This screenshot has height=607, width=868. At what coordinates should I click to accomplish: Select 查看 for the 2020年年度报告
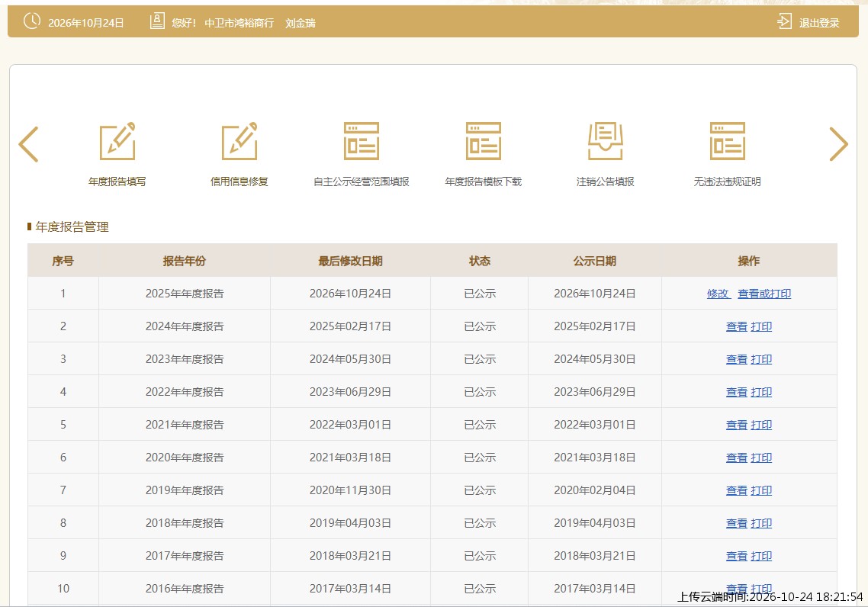(x=737, y=458)
